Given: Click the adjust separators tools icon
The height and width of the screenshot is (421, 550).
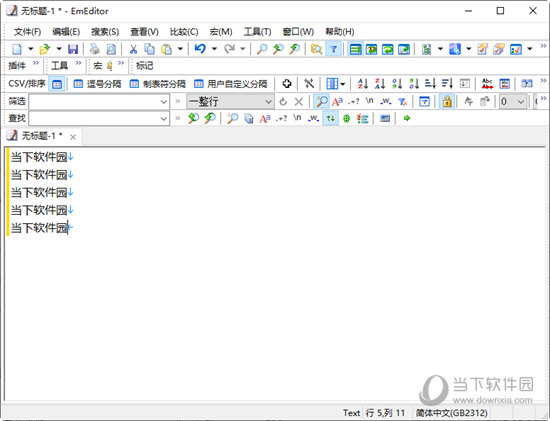Looking at the screenshot, I should 309,83.
